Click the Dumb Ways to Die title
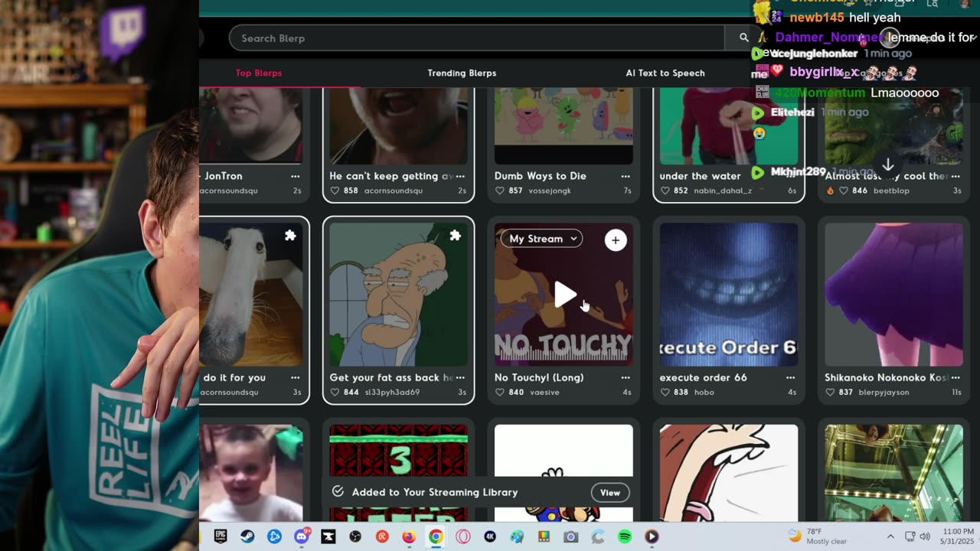This screenshot has width=980, height=551. (541, 176)
